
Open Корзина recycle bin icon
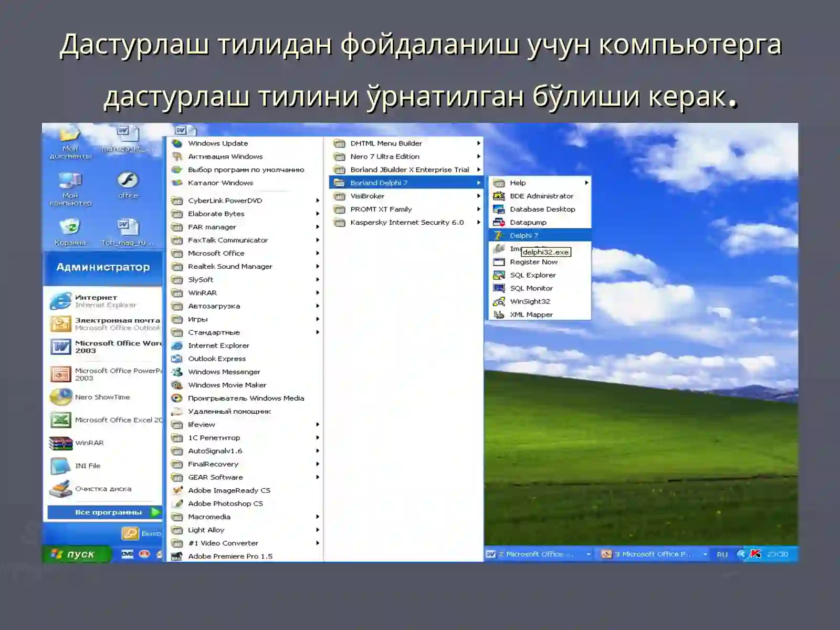(x=70, y=231)
